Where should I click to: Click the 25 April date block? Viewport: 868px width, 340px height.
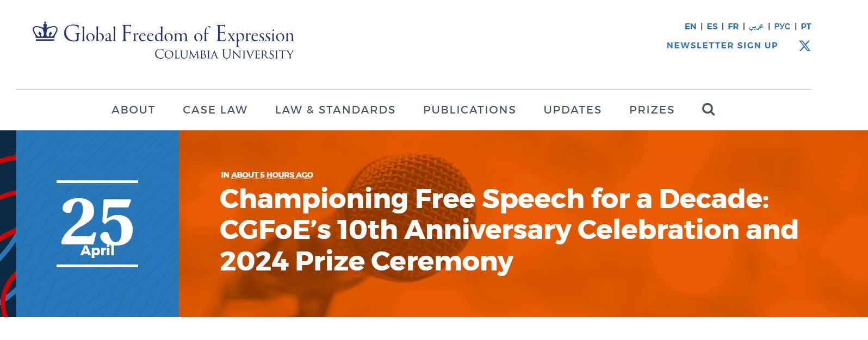coord(97,224)
